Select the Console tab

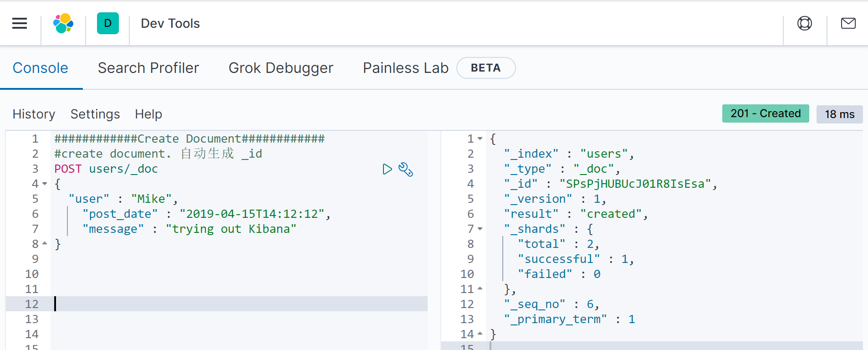41,68
